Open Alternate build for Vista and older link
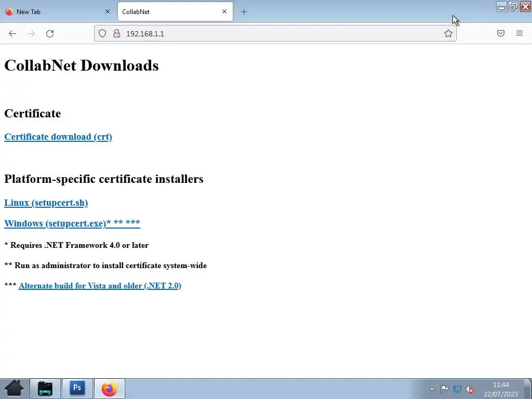 [x=100, y=286]
